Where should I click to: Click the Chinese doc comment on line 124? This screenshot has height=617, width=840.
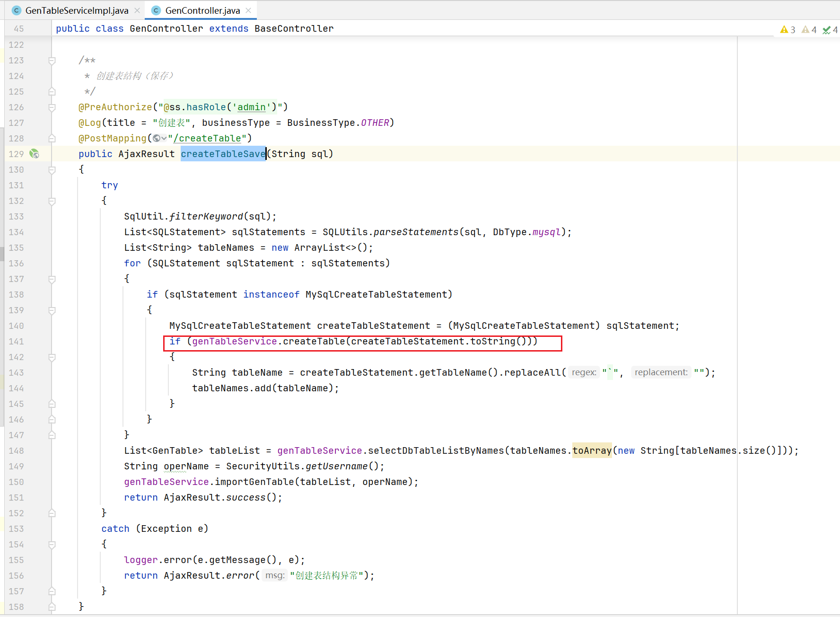(135, 76)
